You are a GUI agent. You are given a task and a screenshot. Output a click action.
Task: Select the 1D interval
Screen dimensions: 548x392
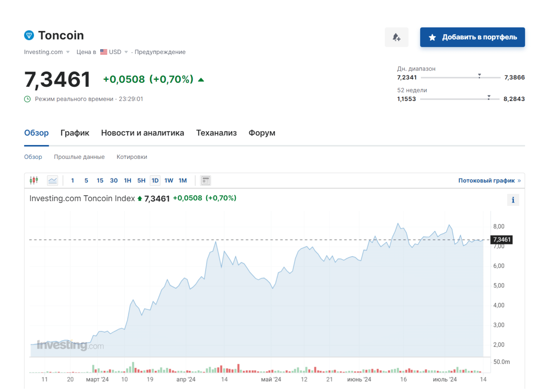pyautogui.click(x=155, y=180)
